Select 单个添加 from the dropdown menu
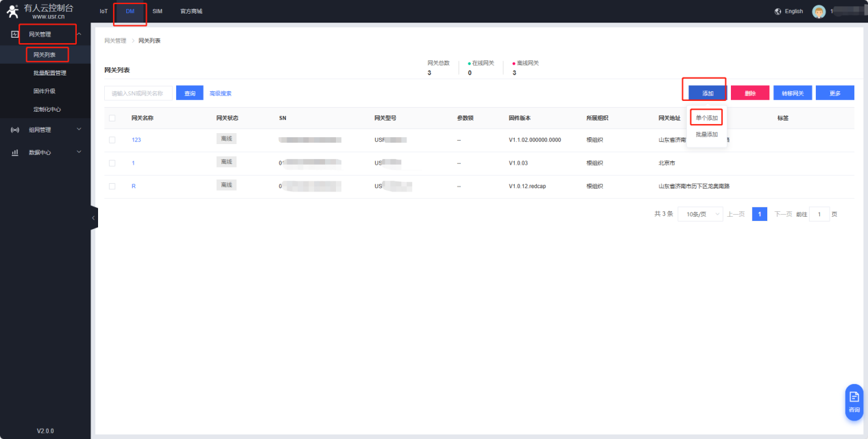 (x=707, y=118)
